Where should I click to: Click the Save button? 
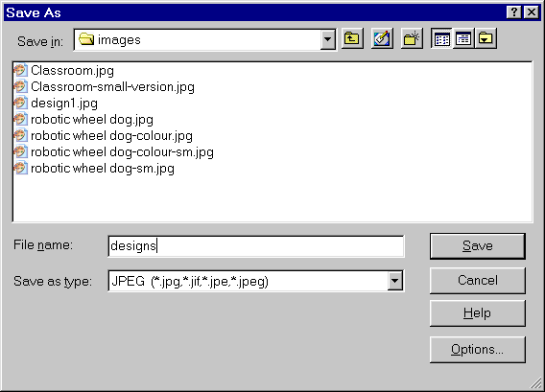[x=478, y=246]
